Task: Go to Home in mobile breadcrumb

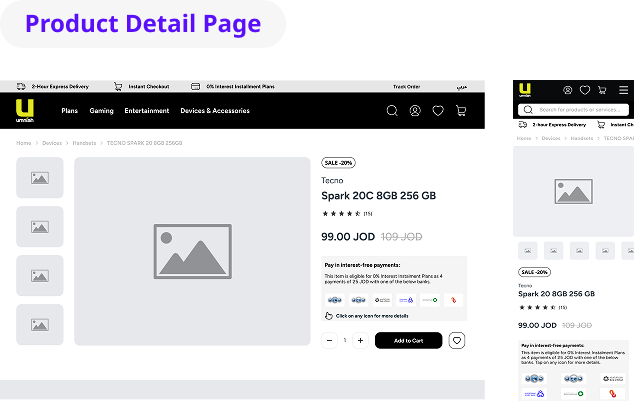Action: tap(524, 138)
